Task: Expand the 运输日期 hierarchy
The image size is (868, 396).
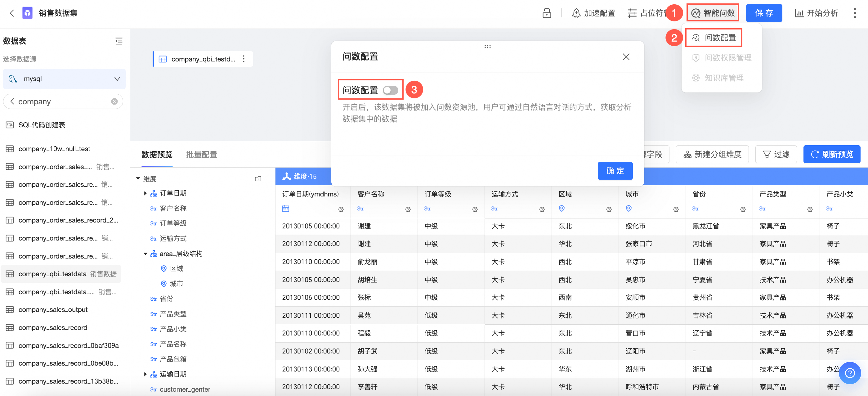Action: point(145,374)
